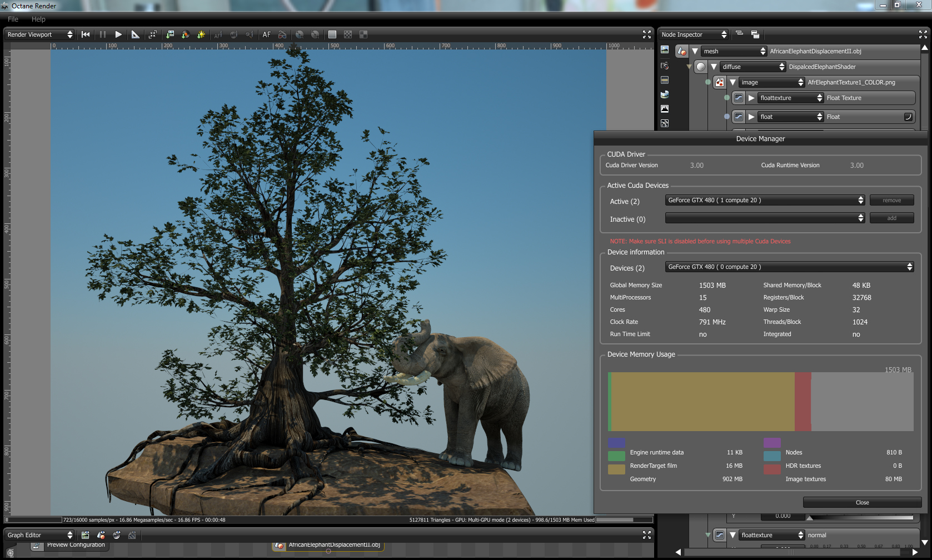Open the Active Cuda Devices dropdown
The image size is (932, 560).
(765, 201)
